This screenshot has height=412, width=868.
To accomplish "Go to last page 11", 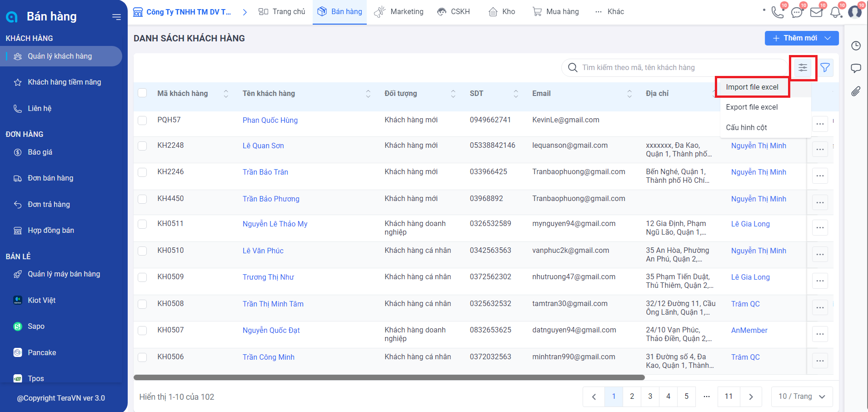I will pyautogui.click(x=728, y=397).
